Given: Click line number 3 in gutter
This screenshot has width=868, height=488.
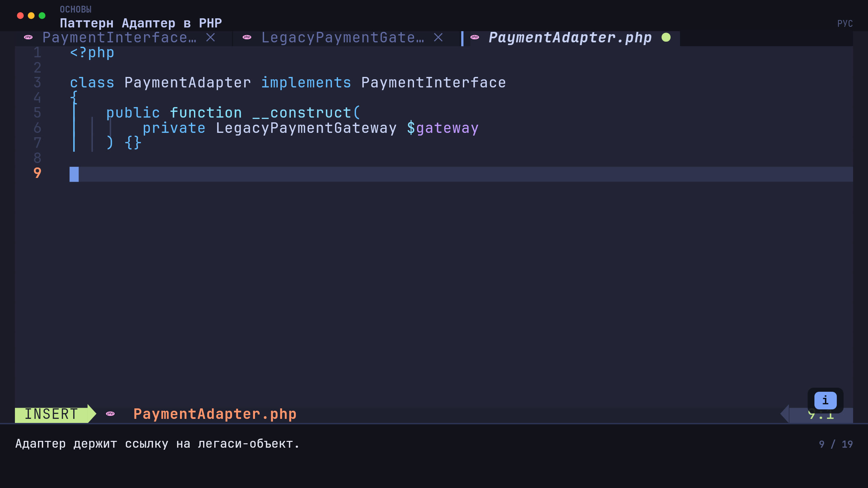Looking at the screenshot, I should (x=37, y=83).
